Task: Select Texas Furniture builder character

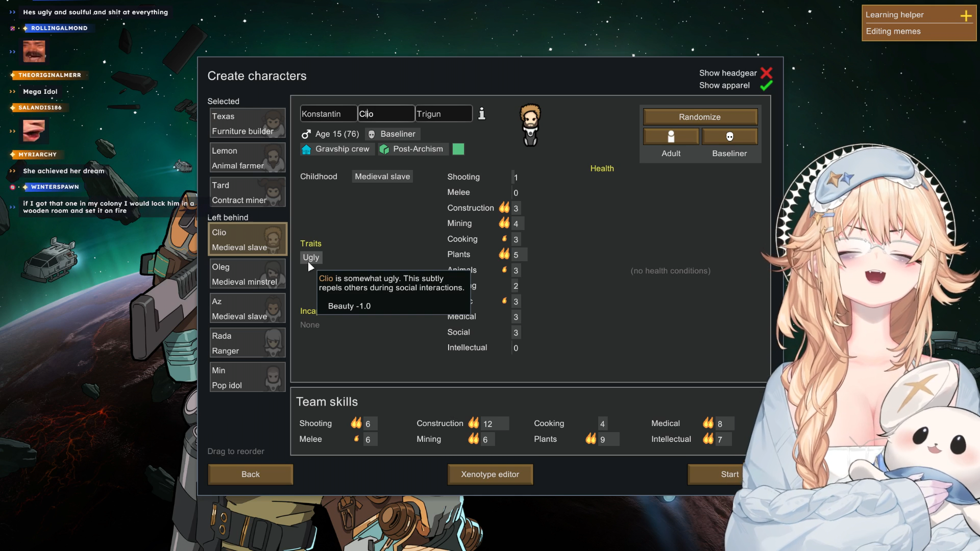Action: point(247,123)
